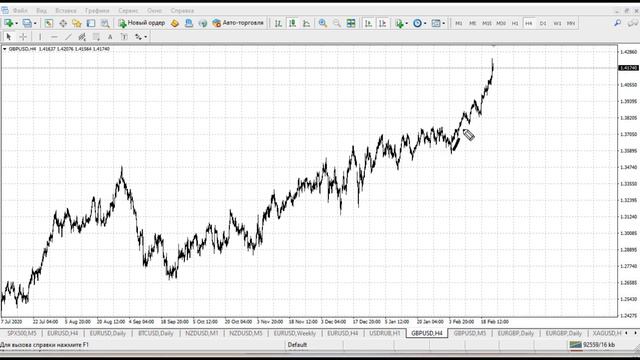Open the Templates icon
The height and width of the screenshot is (360, 640).
tap(436, 23)
